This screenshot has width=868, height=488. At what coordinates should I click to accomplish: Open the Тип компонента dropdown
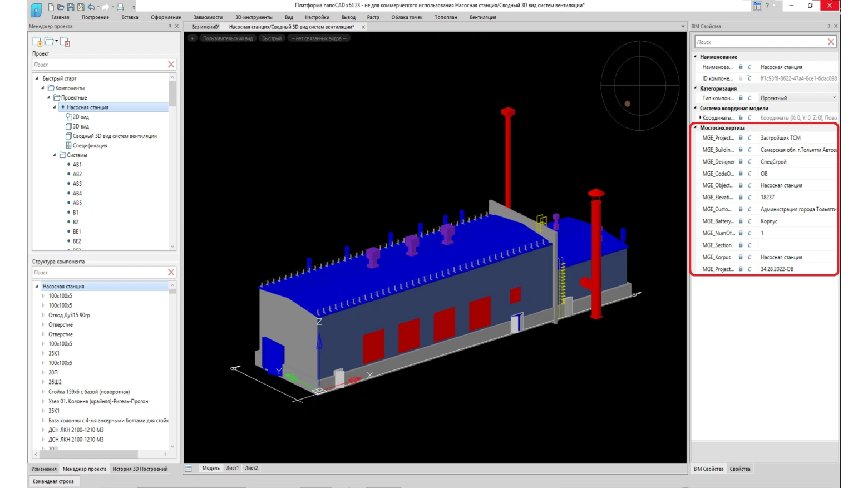click(834, 98)
